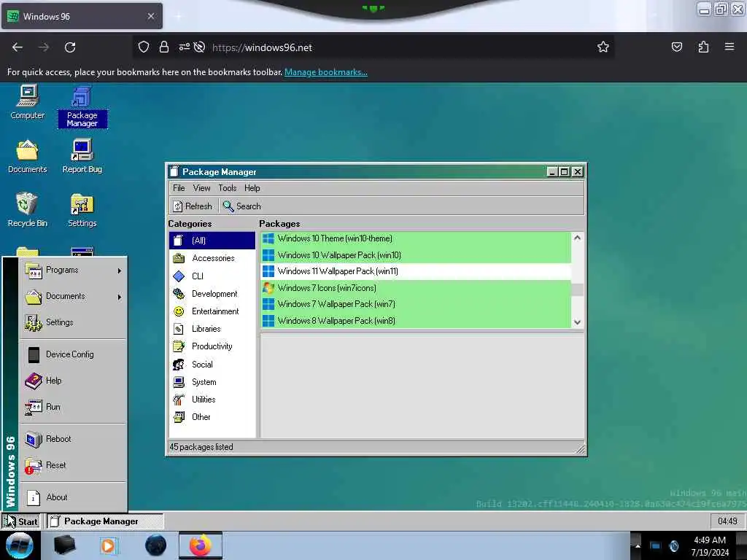The image size is (747, 560).
Task: Click the packages list scroll up arrow
Action: (x=578, y=238)
